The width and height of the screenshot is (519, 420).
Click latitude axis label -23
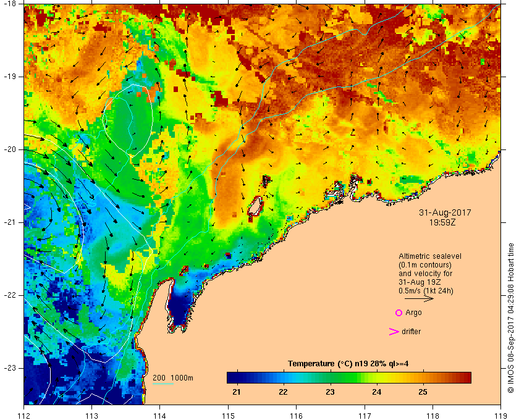[10, 368]
